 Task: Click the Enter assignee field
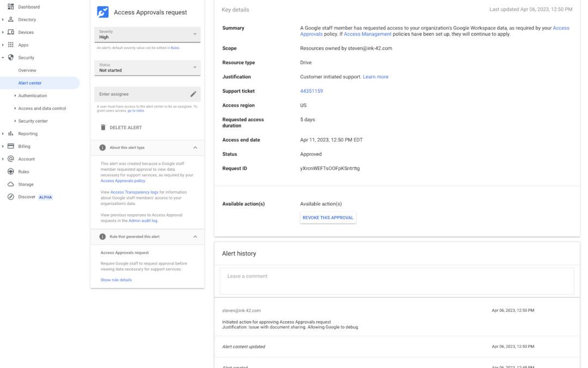[x=148, y=94]
